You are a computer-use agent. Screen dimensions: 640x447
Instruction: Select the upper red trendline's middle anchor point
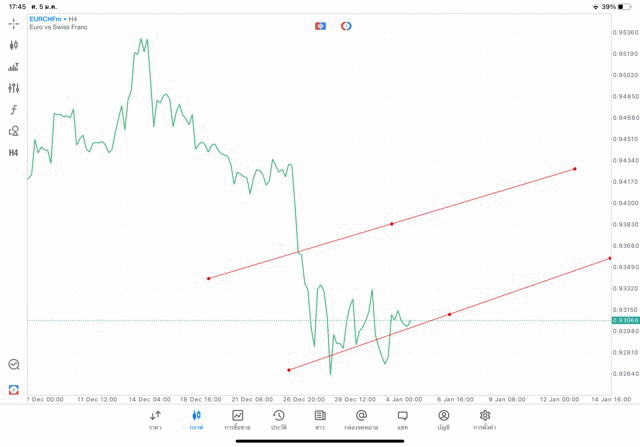(x=391, y=224)
